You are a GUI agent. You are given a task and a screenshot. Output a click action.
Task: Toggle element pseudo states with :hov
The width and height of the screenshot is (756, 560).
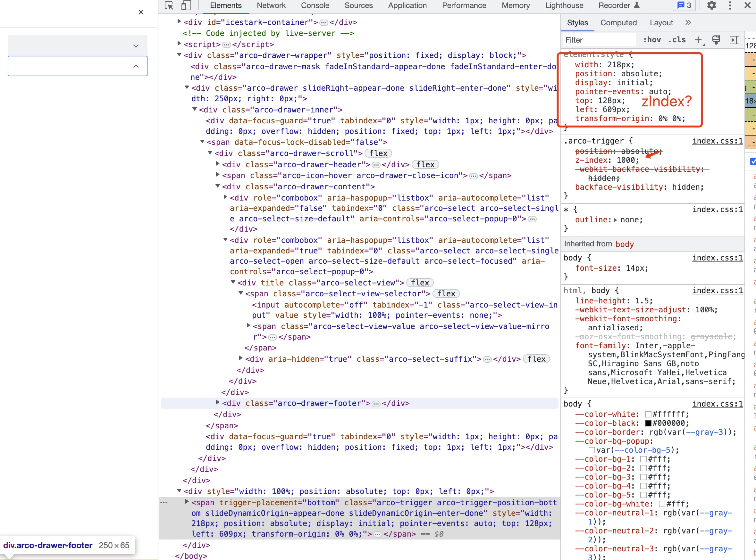tap(651, 40)
